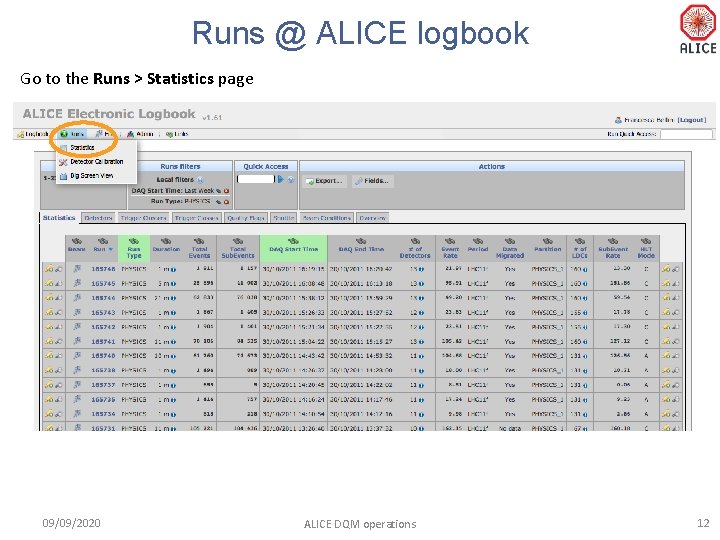Click the filter icon above SubEvent Rate

[613, 241]
